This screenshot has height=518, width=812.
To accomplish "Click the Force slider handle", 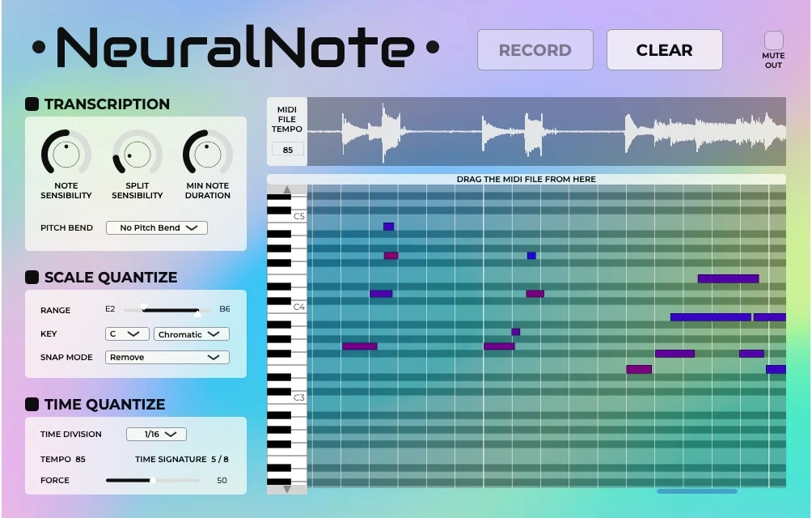I will [x=153, y=480].
